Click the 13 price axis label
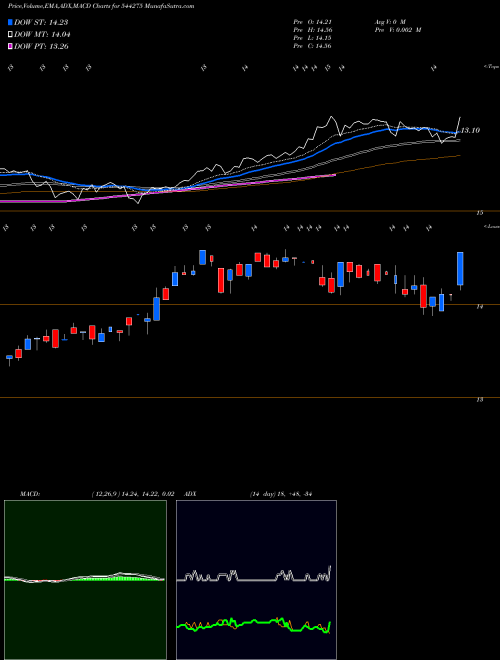This screenshot has width=500, height=660. tap(479, 400)
